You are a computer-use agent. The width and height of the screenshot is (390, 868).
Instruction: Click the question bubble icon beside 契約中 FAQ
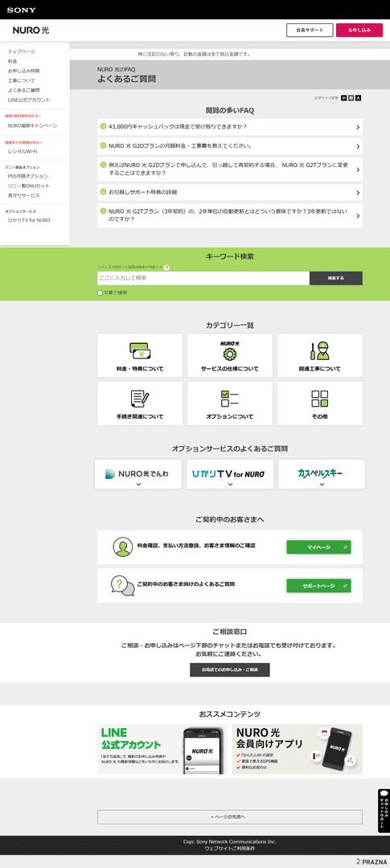[x=122, y=586]
